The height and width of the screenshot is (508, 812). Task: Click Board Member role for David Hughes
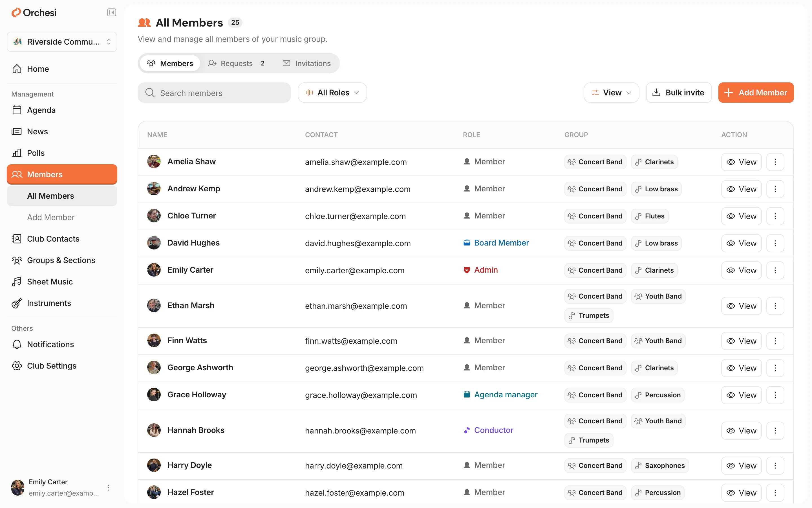pos(496,243)
